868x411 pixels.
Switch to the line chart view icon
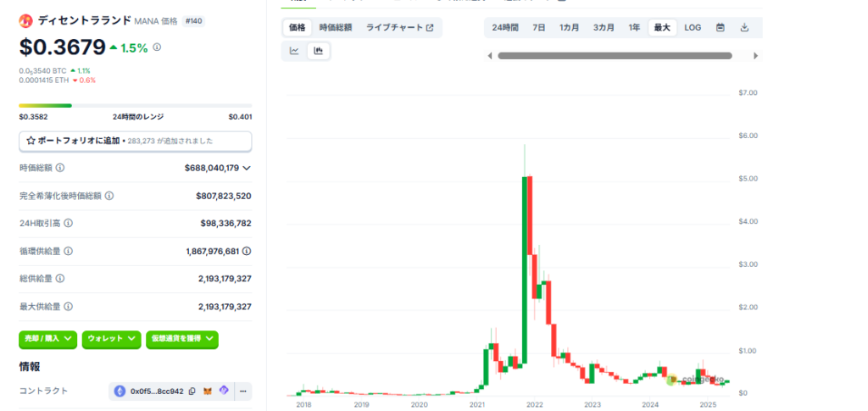point(294,51)
